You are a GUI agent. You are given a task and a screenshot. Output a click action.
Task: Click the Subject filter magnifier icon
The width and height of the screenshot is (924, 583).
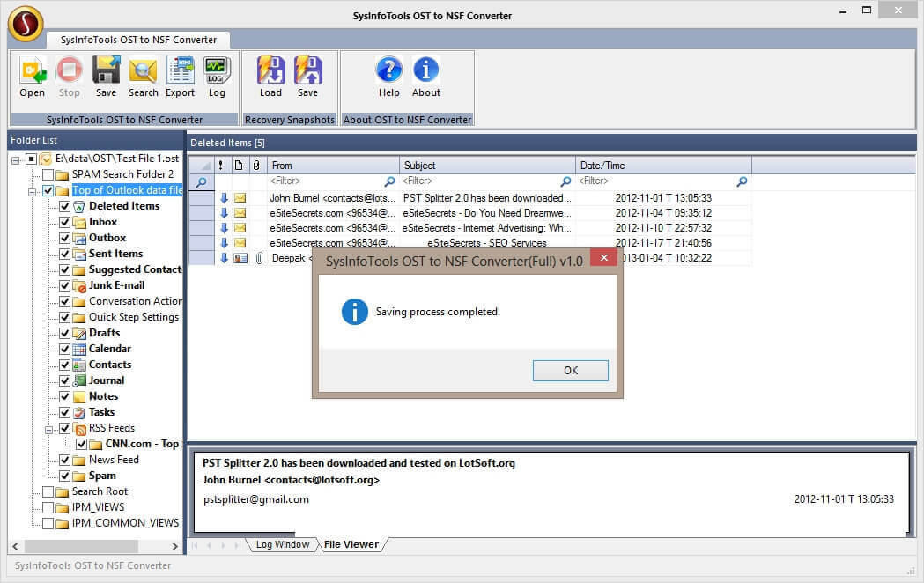click(x=565, y=181)
